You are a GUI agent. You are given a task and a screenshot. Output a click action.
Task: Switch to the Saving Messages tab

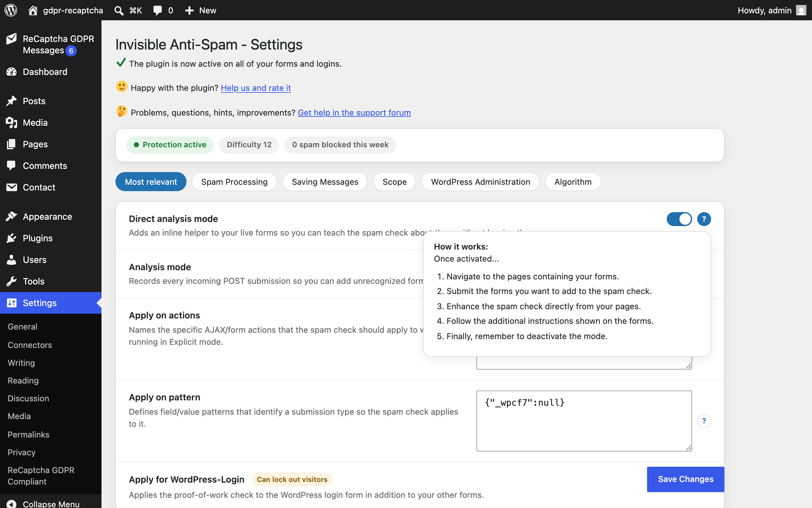pyautogui.click(x=325, y=182)
